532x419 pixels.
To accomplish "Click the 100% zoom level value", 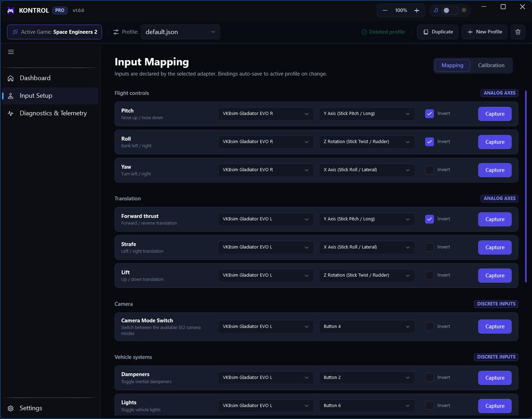I will tap(401, 11).
